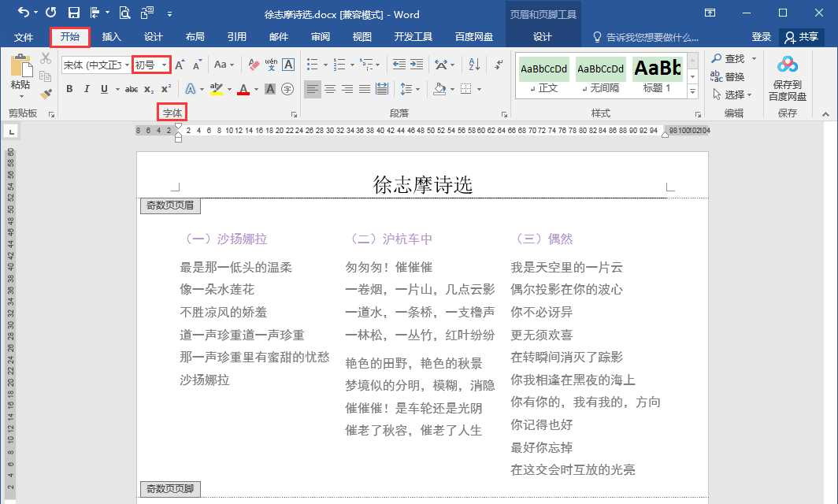Image resolution: width=838 pixels, height=504 pixels.
Task: Click the Redo/repeat icon in title bar
Action: 50,13
